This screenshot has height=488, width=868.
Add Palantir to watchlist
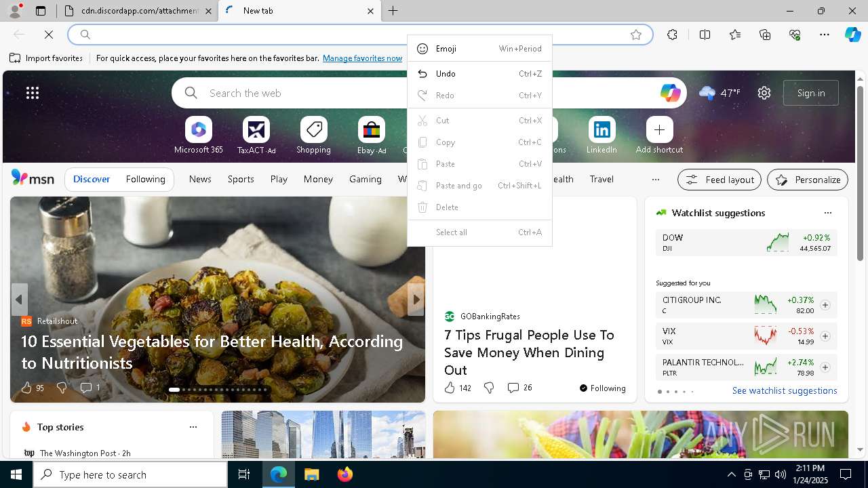[x=825, y=367]
